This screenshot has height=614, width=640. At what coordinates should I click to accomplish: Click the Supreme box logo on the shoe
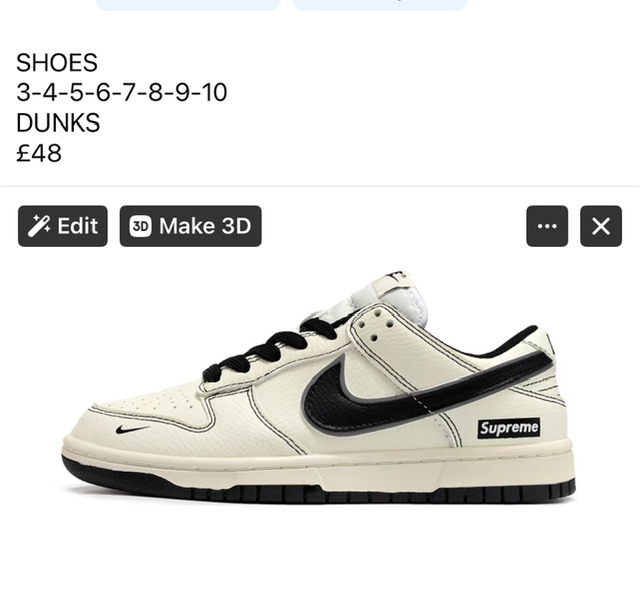(509, 428)
